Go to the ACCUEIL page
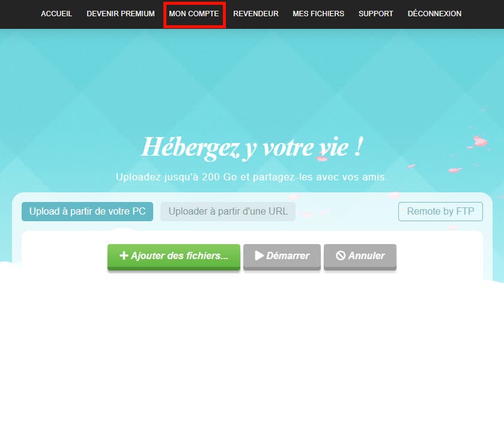 coord(56,14)
